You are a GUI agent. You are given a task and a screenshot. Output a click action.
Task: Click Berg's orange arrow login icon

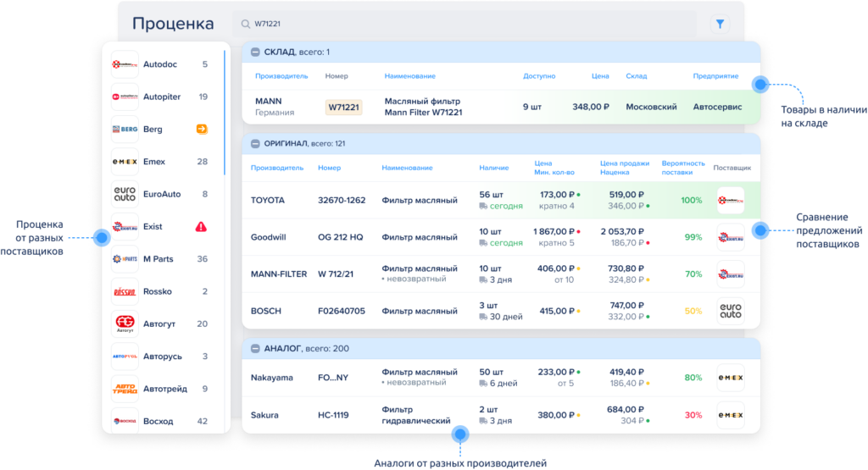(x=202, y=129)
